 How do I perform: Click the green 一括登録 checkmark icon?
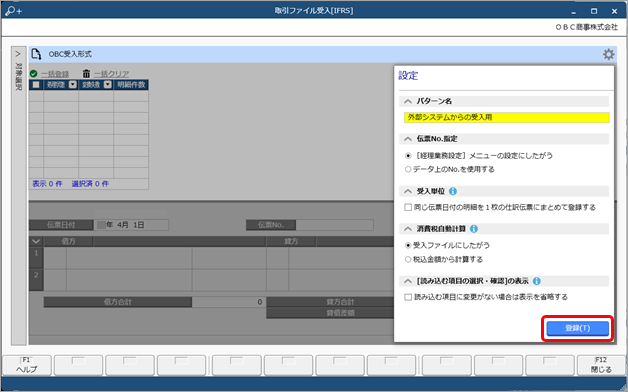click(x=33, y=74)
